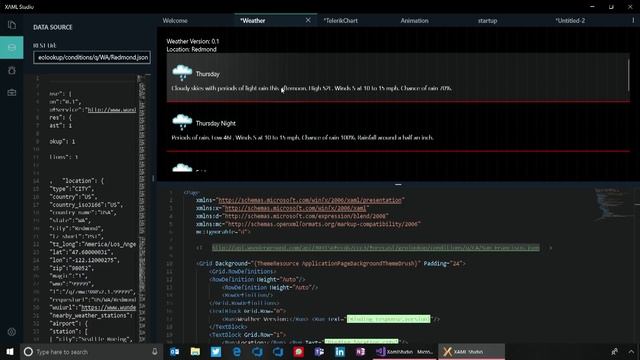Switch to the *TelerikChart tab

point(340,20)
